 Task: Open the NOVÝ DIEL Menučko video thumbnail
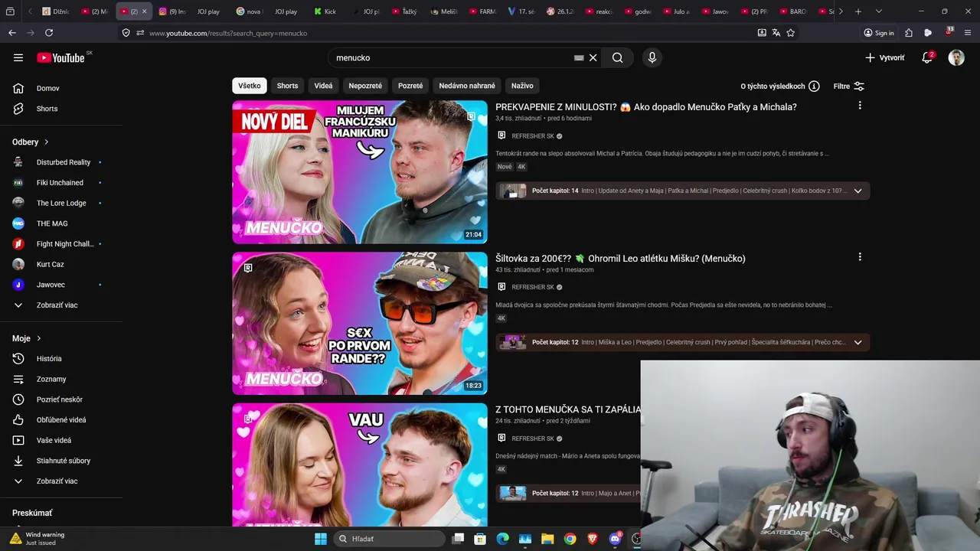click(360, 172)
